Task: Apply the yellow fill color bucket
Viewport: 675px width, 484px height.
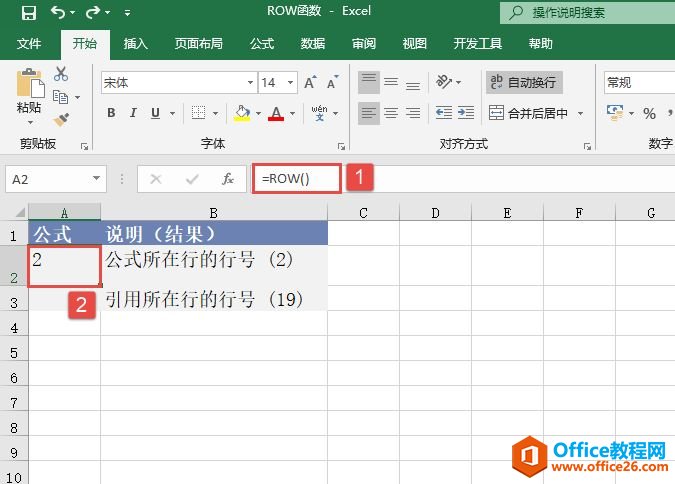Action: pyautogui.click(x=242, y=113)
